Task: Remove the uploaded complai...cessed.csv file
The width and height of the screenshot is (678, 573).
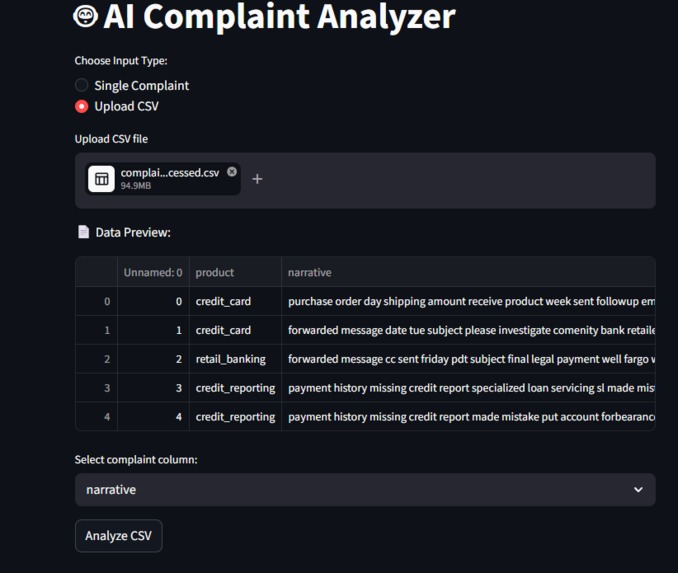Action: pyautogui.click(x=232, y=172)
